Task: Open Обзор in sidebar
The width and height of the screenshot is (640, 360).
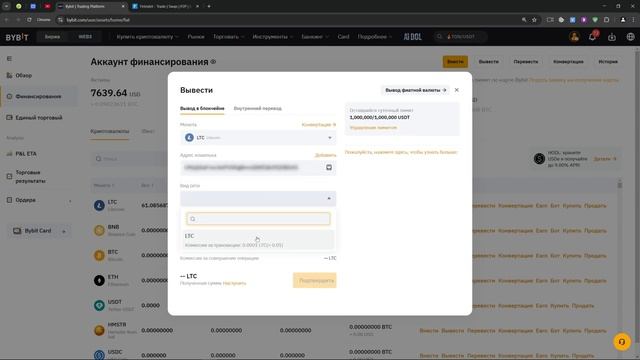Action: point(24,76)
